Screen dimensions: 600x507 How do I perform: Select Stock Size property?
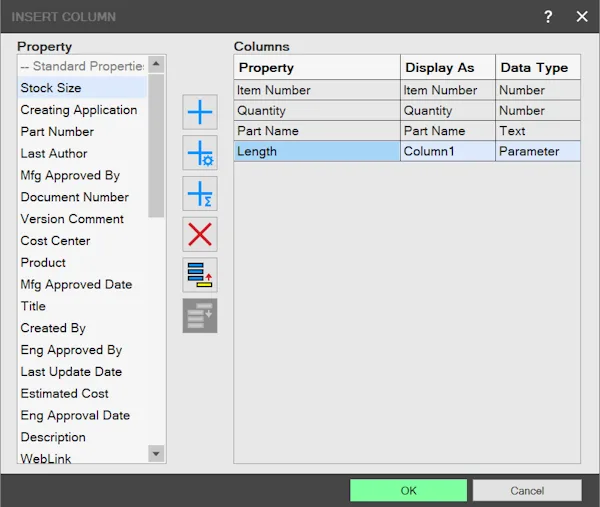pos(51,88)
